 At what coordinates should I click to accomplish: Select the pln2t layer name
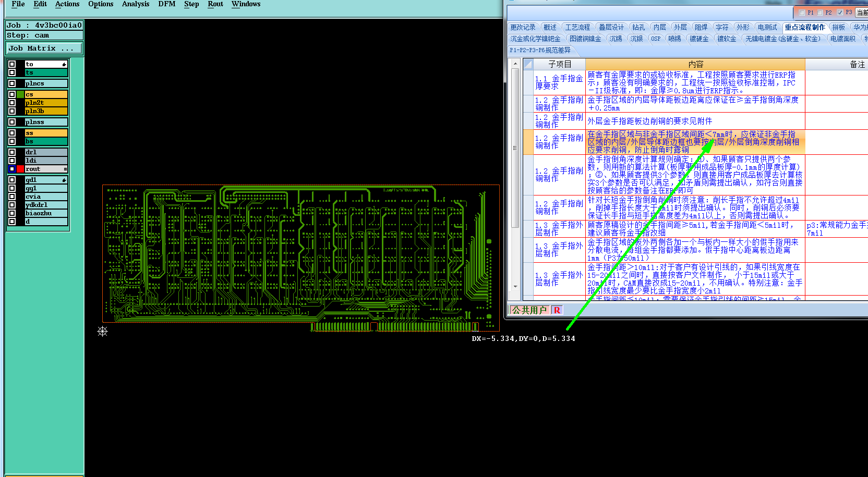46,103
